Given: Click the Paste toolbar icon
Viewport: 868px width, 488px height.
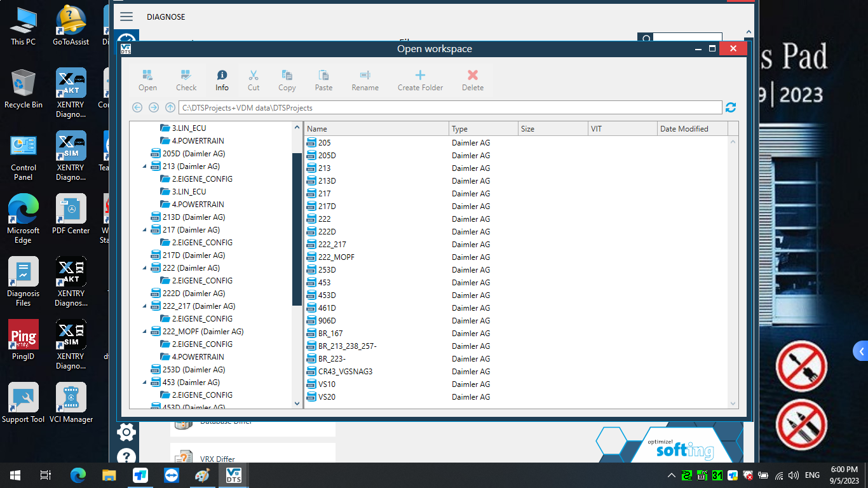Looking at the screenshot, I should click(323, 79).
